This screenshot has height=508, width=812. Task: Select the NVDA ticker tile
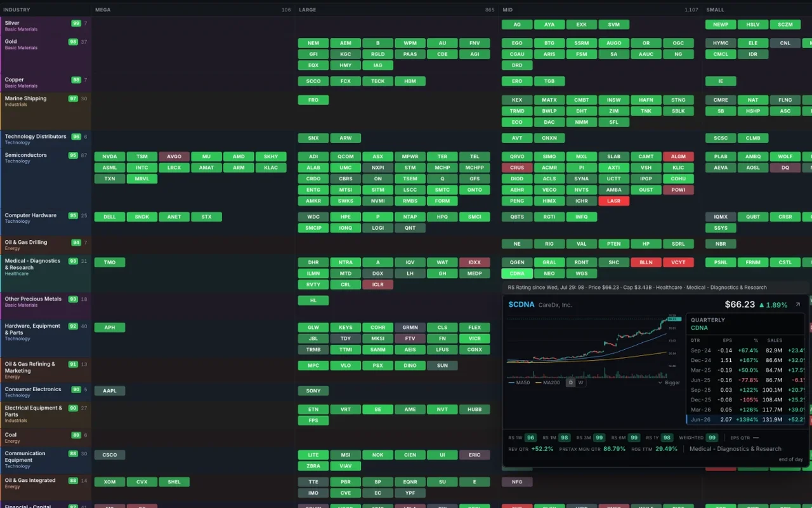[110, 157]
